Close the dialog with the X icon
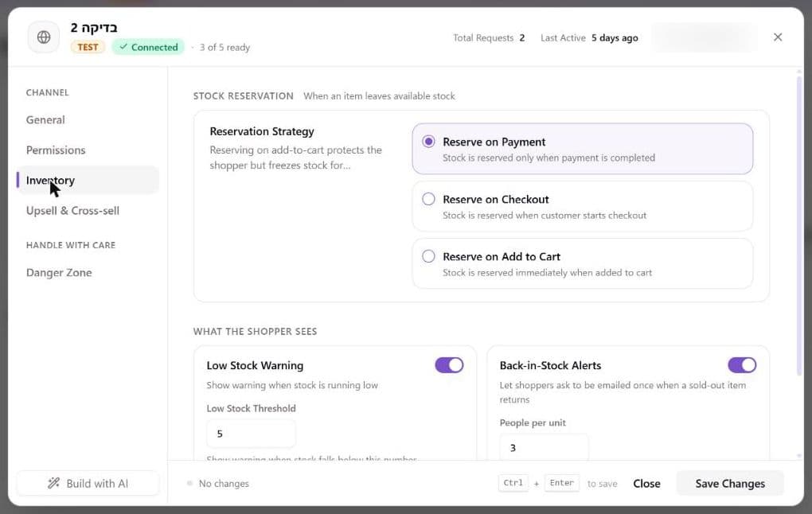This screenshot has width=812, height=514. (x=777, y=37)
